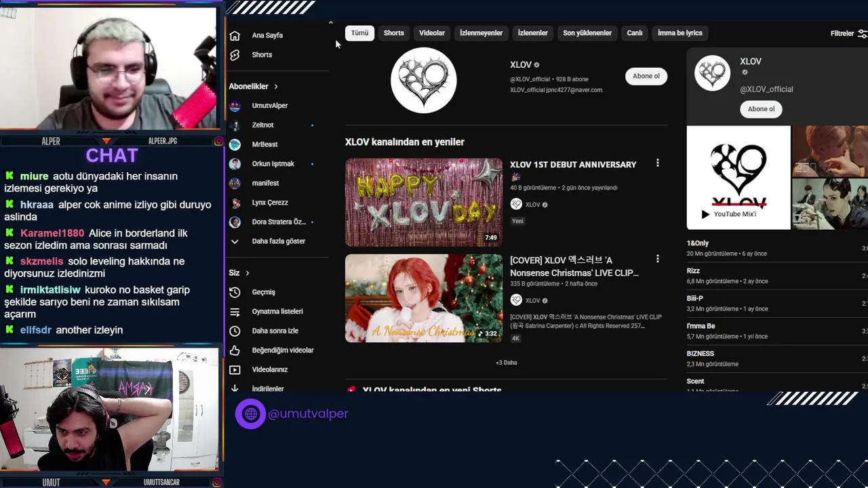The width and height of the screenshot is (868, 488).
Task: Play the Scent song row
Action: pos(777,384)
